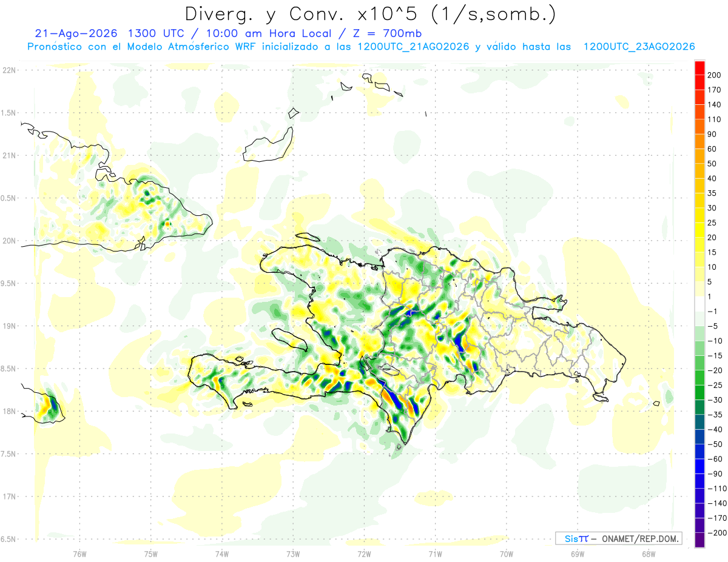This screenshot has width=728, height=562.
Task: Click the white swatch between 1 and -1
Action: click(x=700, y=304)
